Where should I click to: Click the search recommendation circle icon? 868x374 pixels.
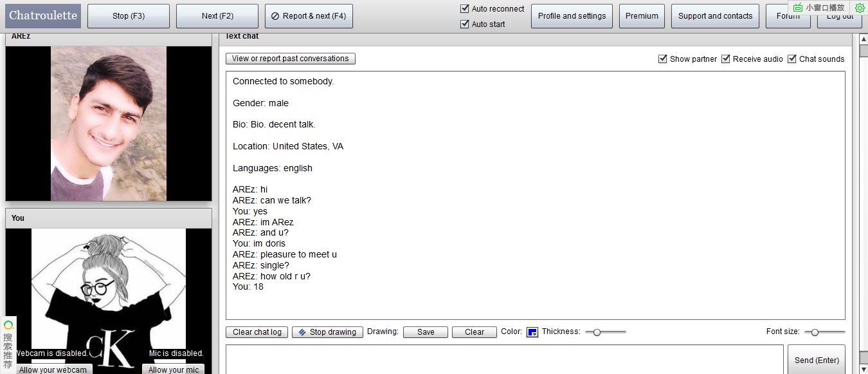pyautogui.click(x=8, y=325)
